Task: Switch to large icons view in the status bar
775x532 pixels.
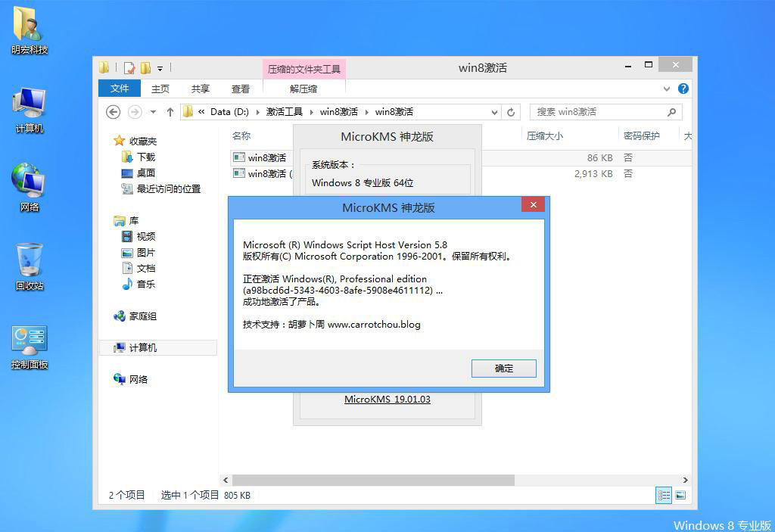Action: pos(680,495)
